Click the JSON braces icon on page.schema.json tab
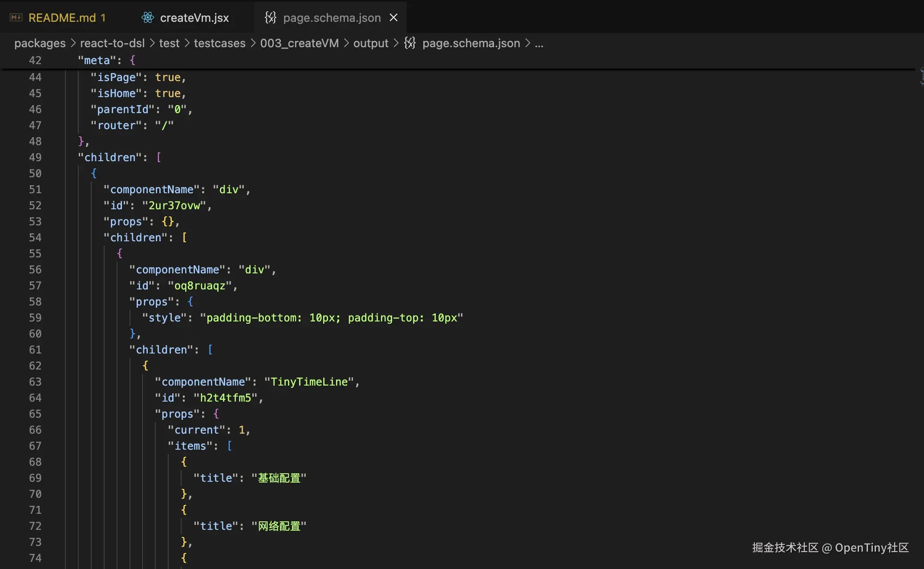924x569 pixels. tap(270, 18)
